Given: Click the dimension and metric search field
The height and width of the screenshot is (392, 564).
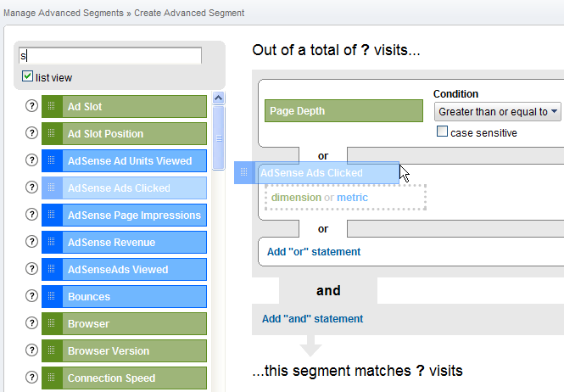Looking at the screenshot, I should tap(110, 56).
